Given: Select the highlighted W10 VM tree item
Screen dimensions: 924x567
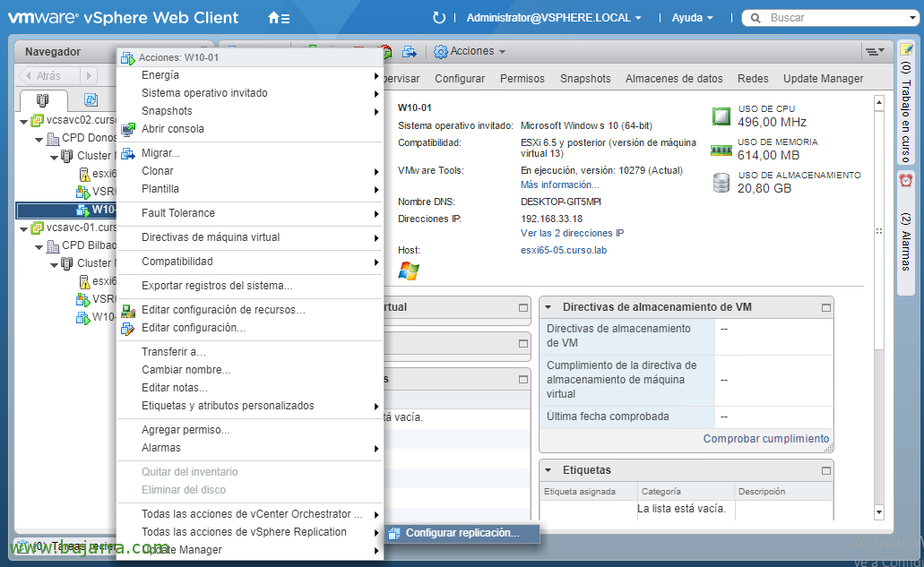Looking at the screenshot, I should point(66,210).
